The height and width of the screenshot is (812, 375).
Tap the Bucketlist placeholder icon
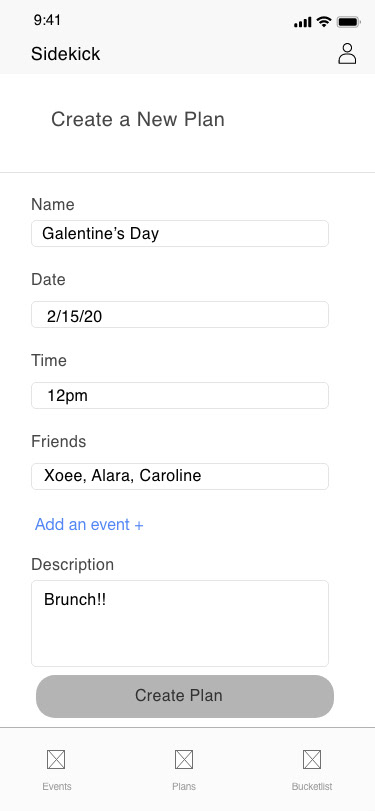click(312, 760)
